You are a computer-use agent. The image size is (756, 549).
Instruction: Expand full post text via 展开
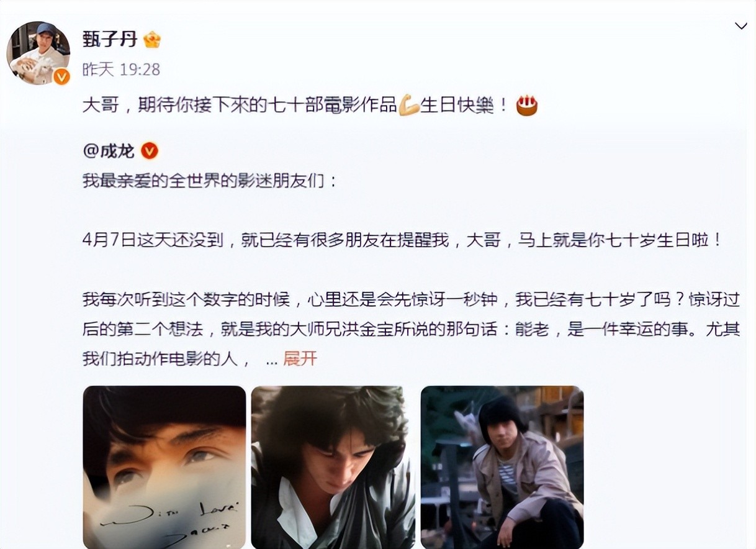point(300,358)
